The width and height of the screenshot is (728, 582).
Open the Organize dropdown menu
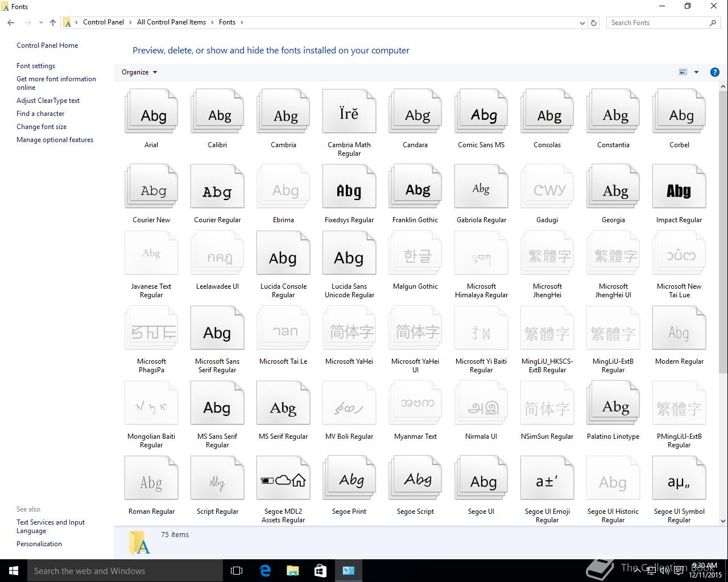pos(139,72)
